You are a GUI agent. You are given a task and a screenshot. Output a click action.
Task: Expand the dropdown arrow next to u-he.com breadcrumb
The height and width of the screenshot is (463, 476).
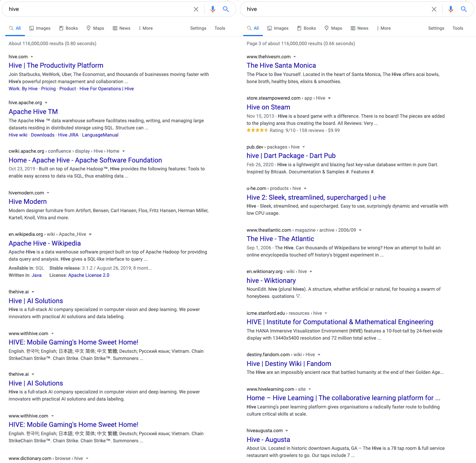coord(305,188)
